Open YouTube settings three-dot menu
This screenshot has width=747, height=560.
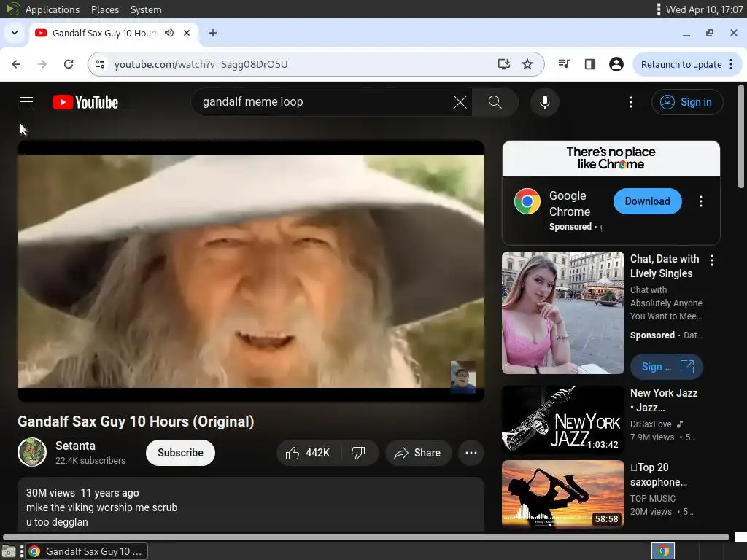pyautogui.click(x=631, y=102)
